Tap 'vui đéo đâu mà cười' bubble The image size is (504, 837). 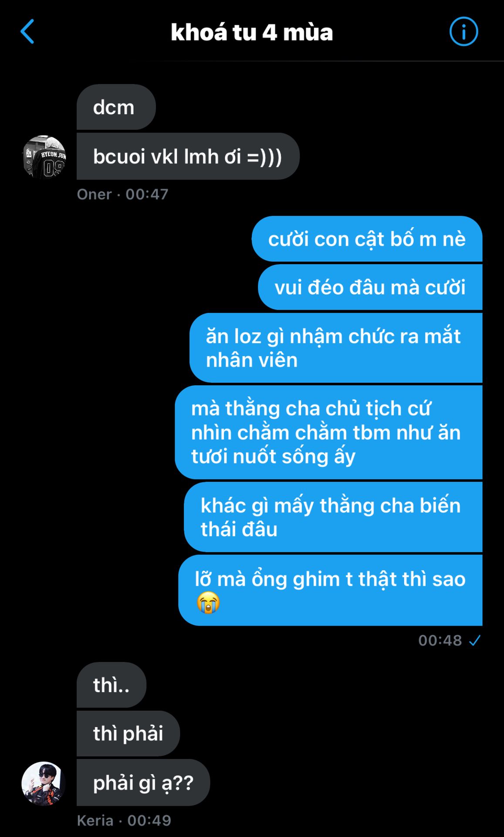(370, 287)
